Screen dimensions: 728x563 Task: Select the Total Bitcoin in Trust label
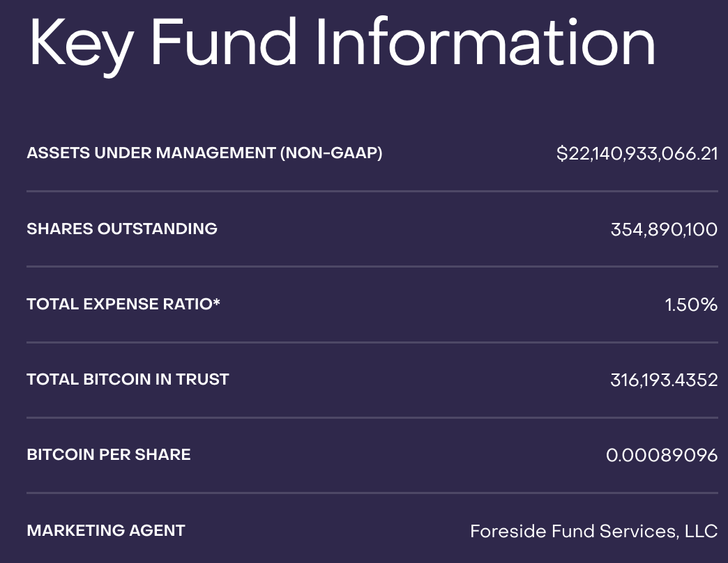tap(128, 379)
